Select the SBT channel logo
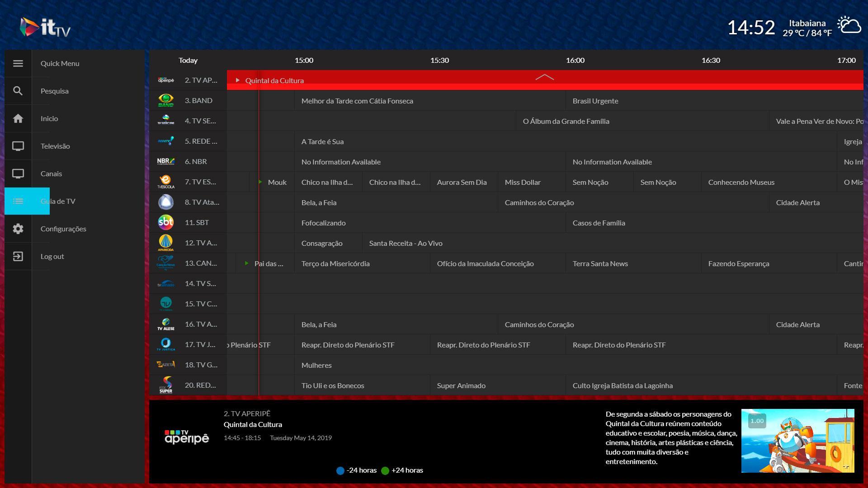 click(166, 222)
